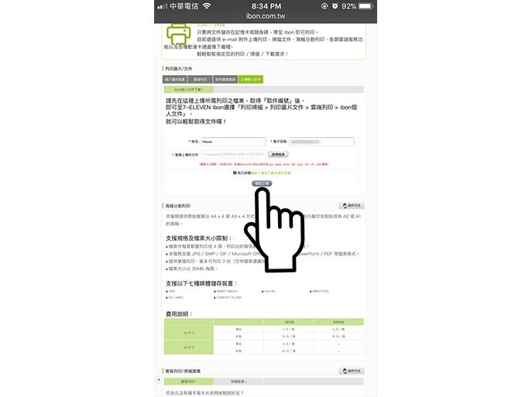Click the 支援以下七種媒體儲存裝置 heading

click(201, 283)
